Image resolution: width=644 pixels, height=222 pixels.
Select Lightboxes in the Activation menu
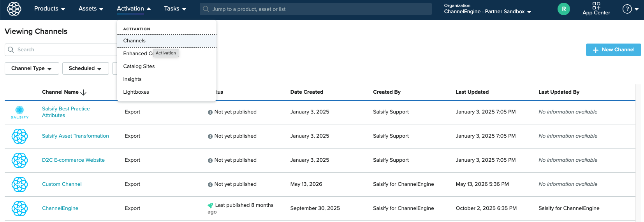(167, 92)
